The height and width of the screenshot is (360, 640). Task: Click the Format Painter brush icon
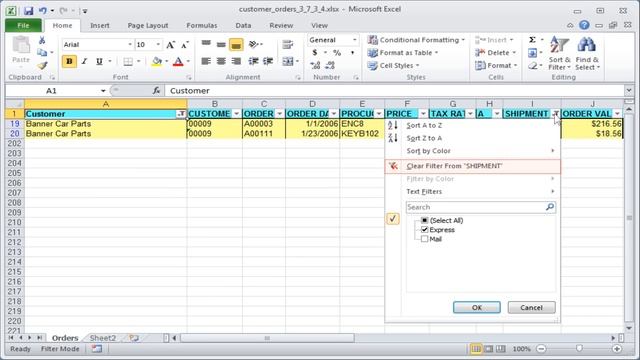click(42, 65)
